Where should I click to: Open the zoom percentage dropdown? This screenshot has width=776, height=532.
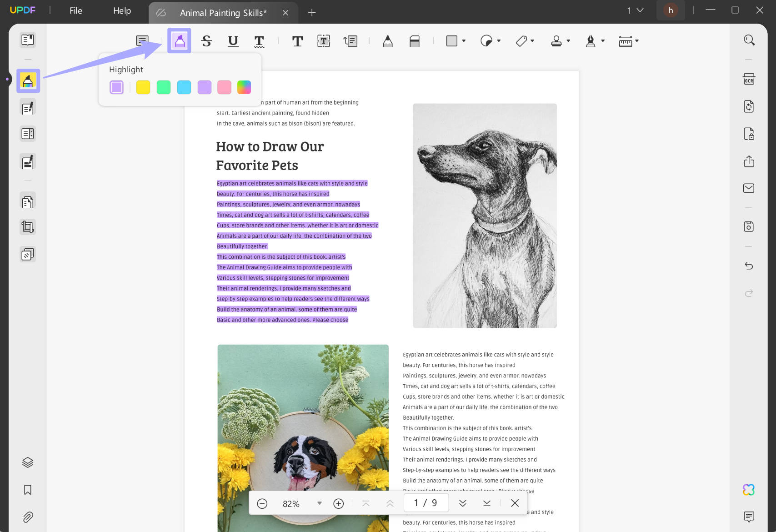tap(320, 503)
